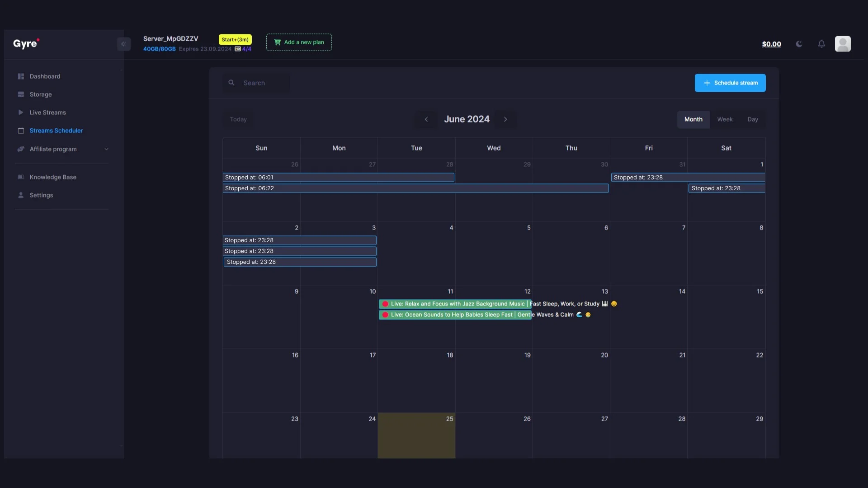Open the Day view tab

[x=753, y=119]
